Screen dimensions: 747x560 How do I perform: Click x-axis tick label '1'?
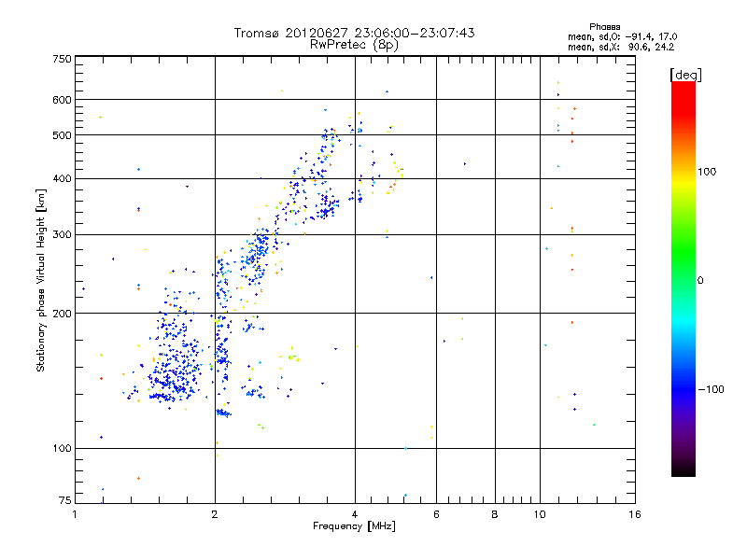75,514
